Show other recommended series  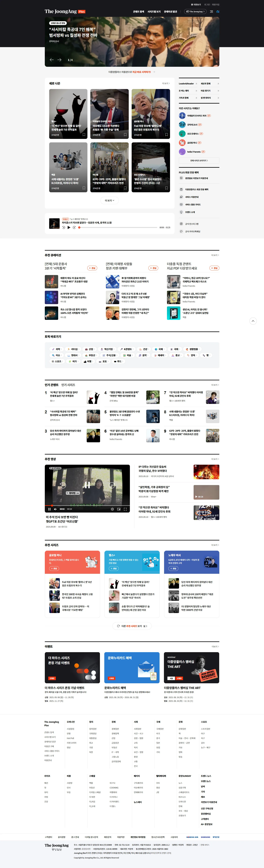pyautogui.click(x=132, y=626)
